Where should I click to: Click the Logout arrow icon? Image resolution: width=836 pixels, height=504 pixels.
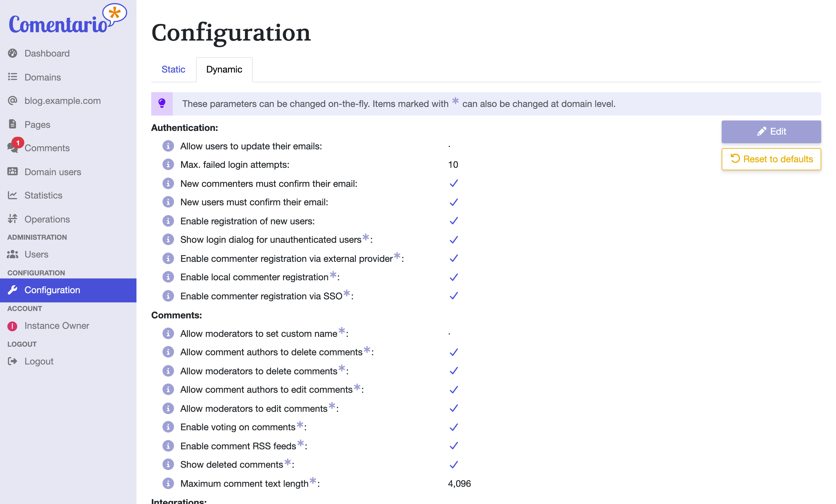pos(13,361)
